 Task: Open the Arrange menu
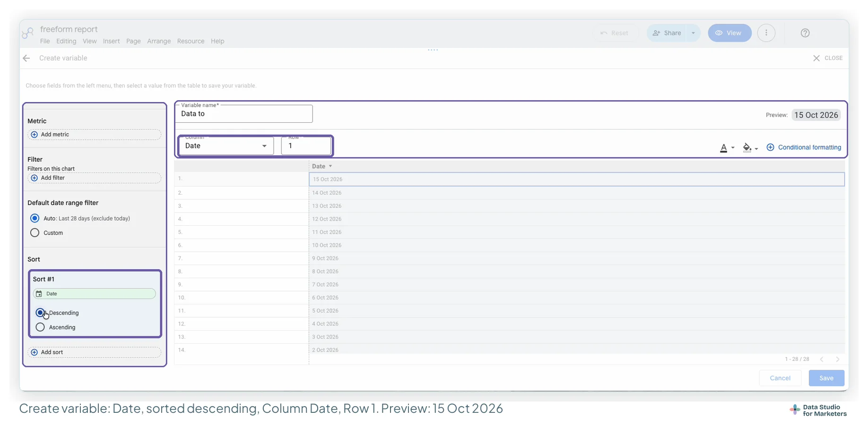pyautogui.click(x=159, y=42)
